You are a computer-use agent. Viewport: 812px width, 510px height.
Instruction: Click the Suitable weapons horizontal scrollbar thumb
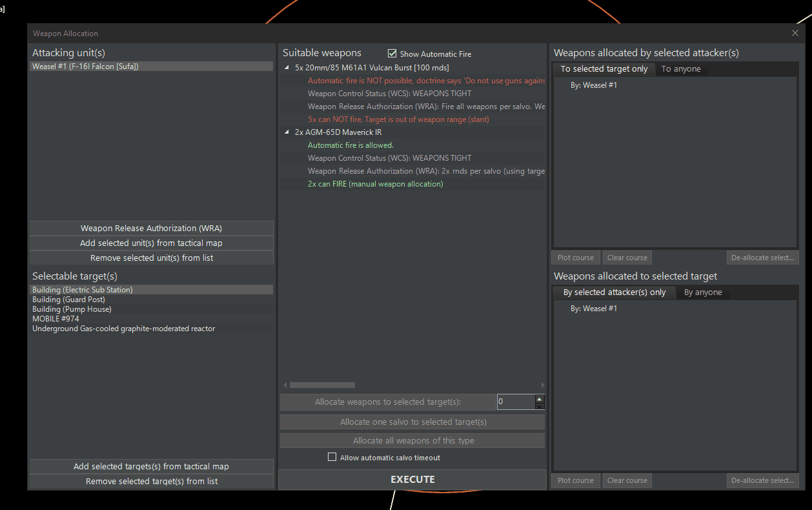[x=322, y=385]
